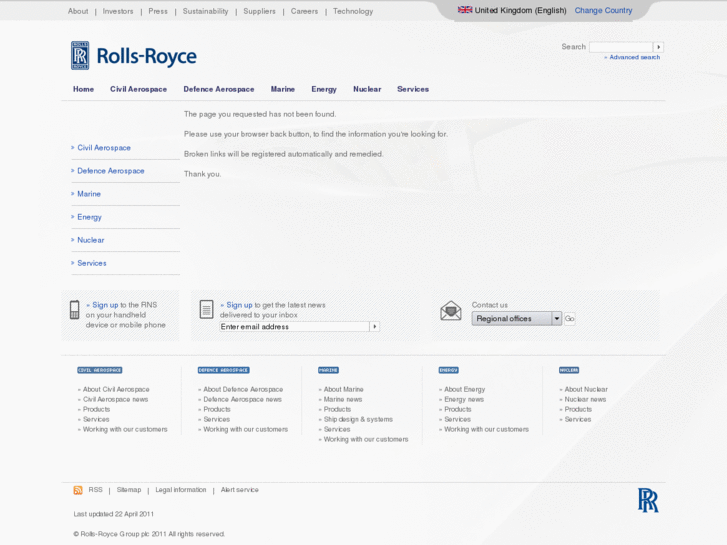Viewport: 727px width, 545px height.
Task: Open Advanced search link
Action: (634, 57)
